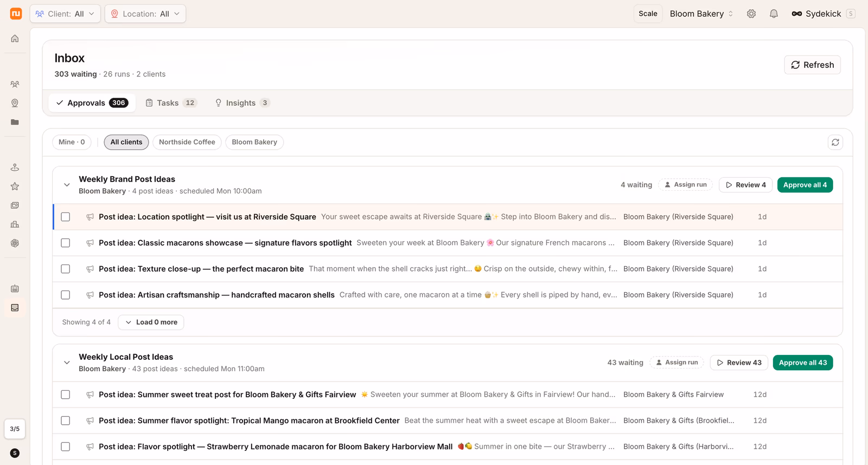Open the buildings icon in sidebar
868x465 pixels.
pos(15,224)
